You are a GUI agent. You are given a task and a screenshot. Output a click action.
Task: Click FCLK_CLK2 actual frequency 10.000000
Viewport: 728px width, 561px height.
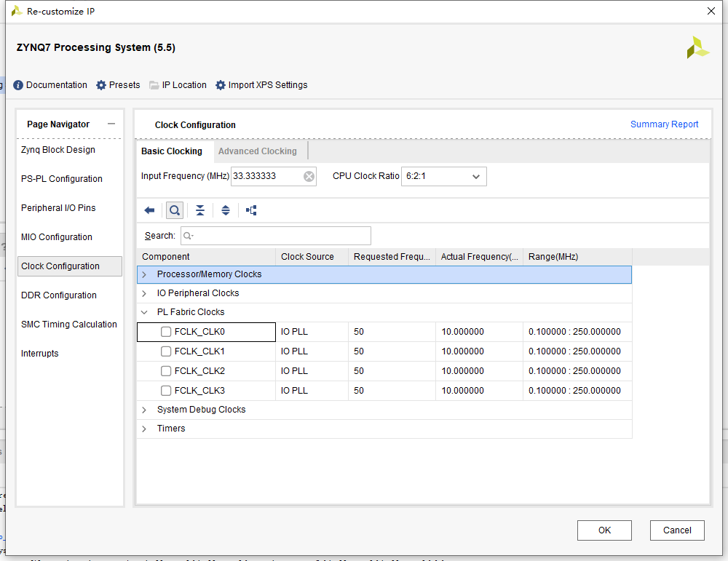(479, 371)
